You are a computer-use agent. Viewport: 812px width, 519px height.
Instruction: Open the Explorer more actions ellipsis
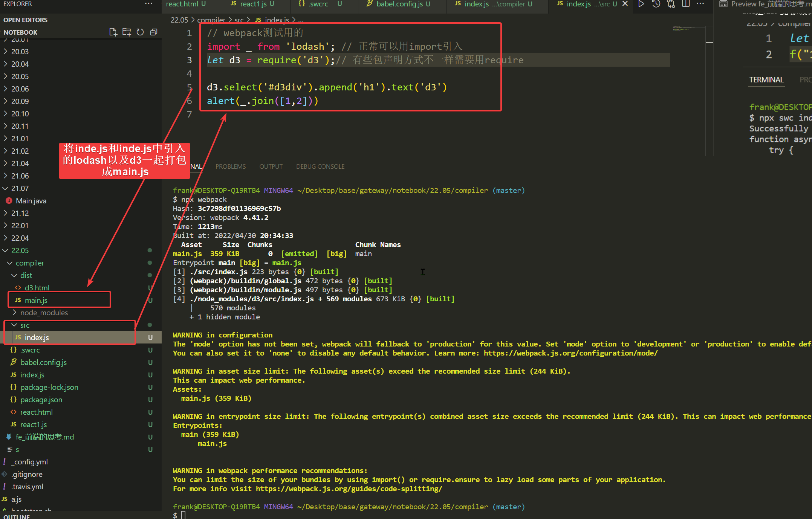(x=149, y=4)
